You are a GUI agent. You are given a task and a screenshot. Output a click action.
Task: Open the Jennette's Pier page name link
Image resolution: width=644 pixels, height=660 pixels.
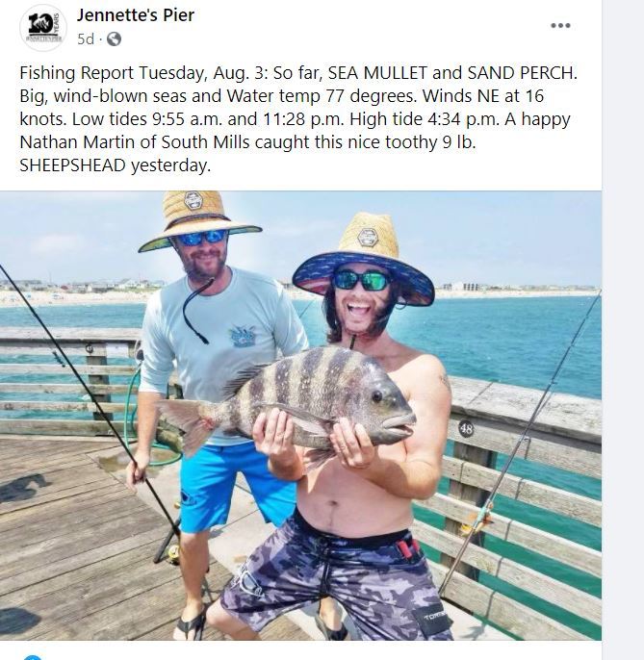pyautogui.click(x=135, y=15)
